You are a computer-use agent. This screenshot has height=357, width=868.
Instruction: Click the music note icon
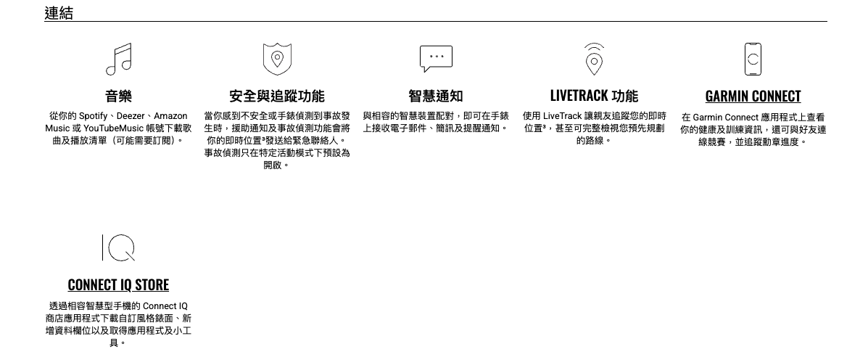coord(118,59)
